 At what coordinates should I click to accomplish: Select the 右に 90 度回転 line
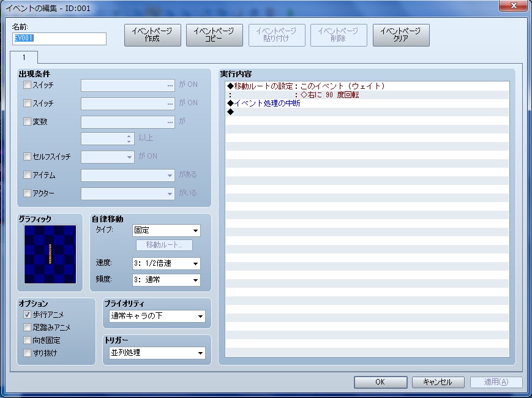pos(367,95)
